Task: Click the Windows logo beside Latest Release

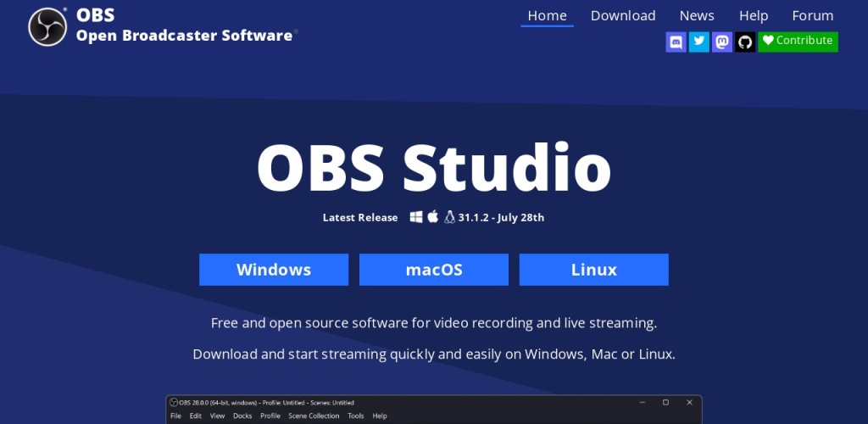Action: (x=416, y=217)
